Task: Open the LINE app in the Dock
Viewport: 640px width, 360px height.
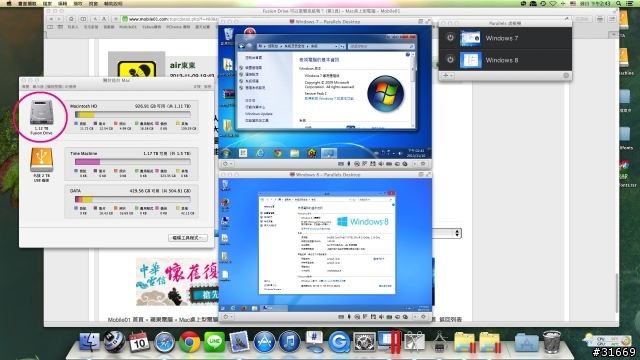Action: click(x=214, y=342)
